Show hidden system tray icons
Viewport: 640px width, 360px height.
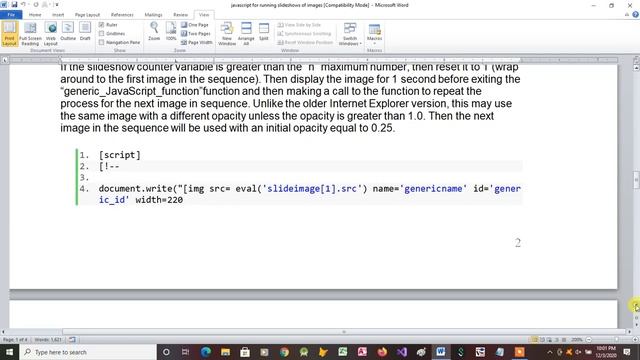click(550, 352)
